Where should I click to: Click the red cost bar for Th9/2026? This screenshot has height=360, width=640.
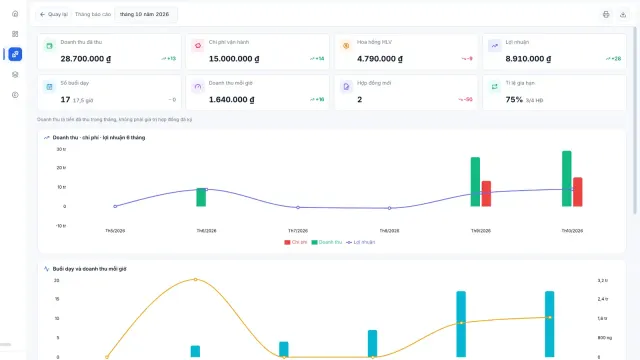(x=486, y=193)
